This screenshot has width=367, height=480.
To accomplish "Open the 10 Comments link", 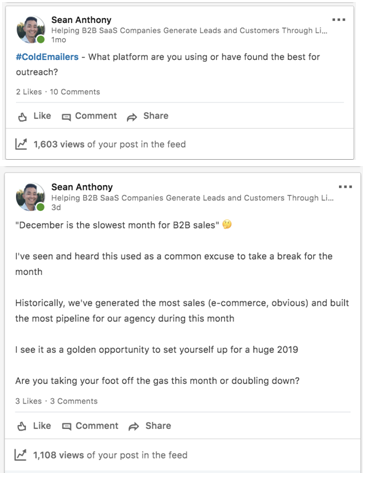I will click(x=75, y=92).
